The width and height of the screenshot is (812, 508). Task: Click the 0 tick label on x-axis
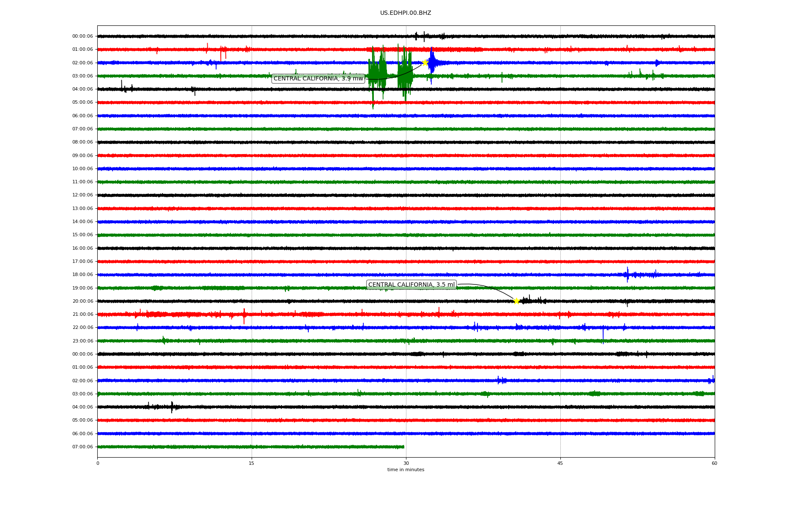98,463
